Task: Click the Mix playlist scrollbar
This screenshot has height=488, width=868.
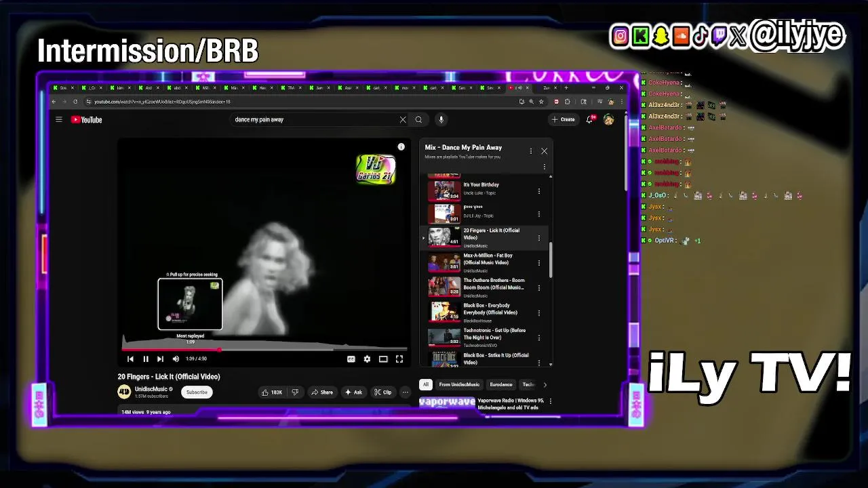Action: point(550,260)
